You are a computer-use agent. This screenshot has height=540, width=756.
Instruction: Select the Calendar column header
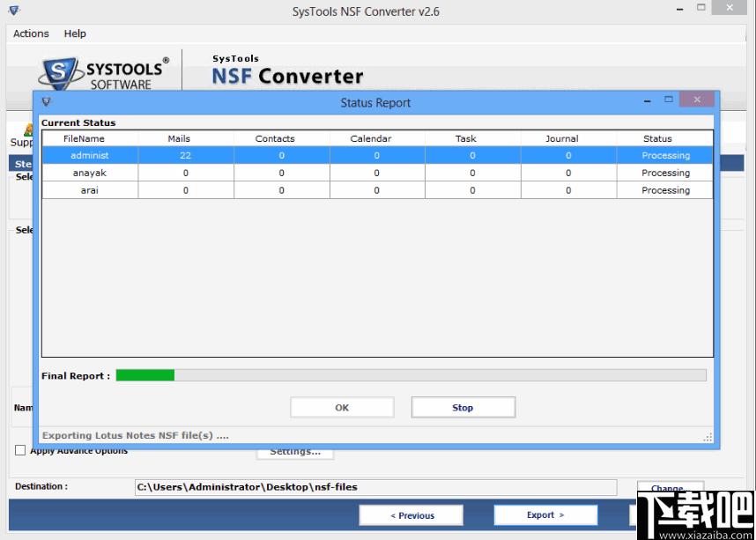377,138
